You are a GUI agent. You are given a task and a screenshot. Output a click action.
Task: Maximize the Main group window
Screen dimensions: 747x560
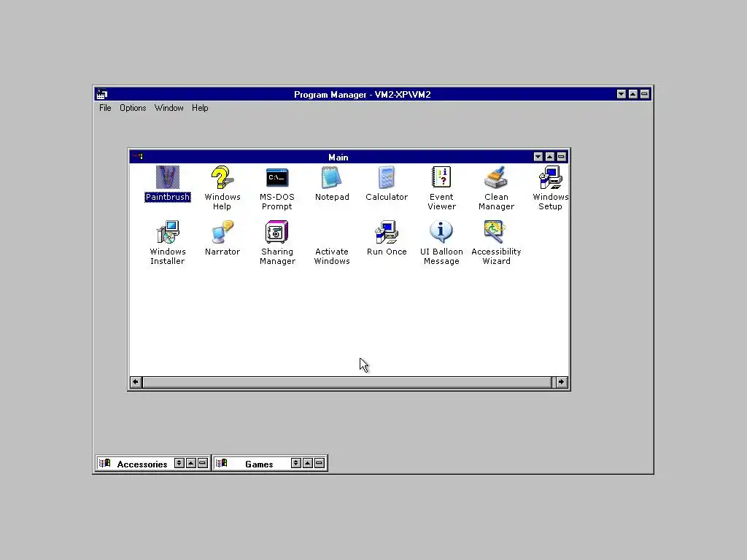tap(550, 157)
